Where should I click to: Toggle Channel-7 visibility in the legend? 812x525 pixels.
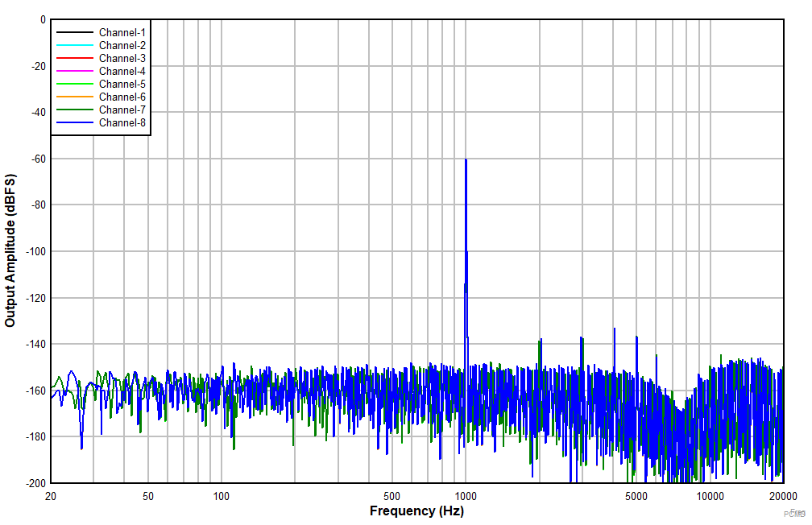pos(121,110)
